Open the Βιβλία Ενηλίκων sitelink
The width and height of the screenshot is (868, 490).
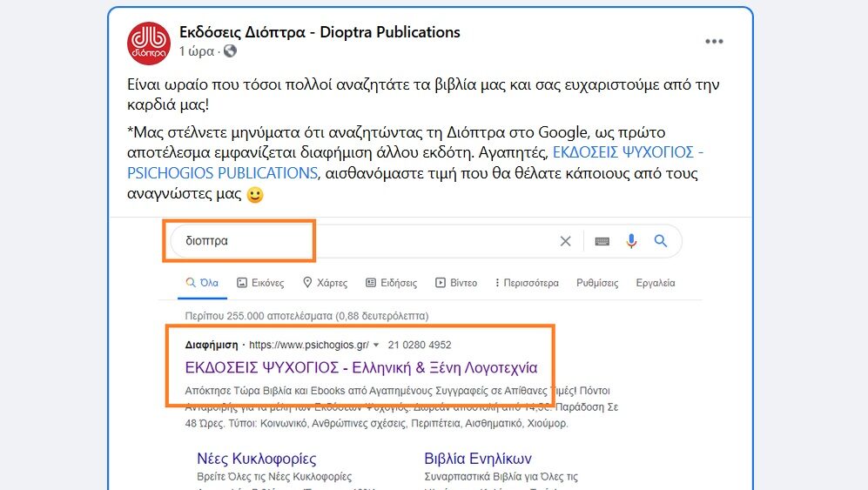[x=478, y=459]
